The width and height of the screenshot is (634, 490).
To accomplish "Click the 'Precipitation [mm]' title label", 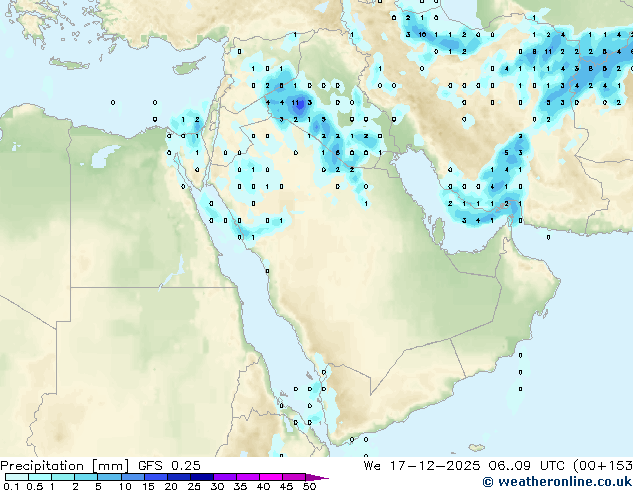I will click(65, 466).
